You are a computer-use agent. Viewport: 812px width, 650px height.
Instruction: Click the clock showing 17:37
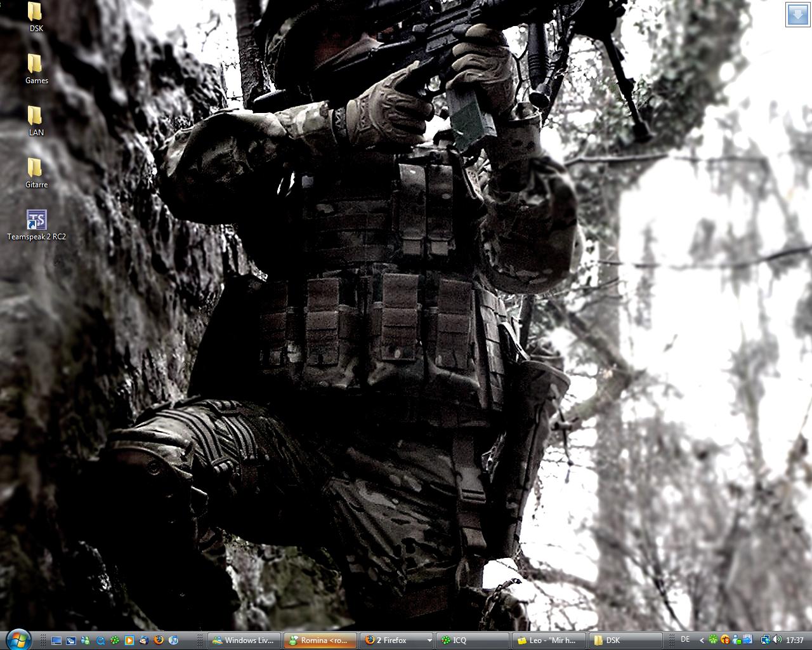795,640
